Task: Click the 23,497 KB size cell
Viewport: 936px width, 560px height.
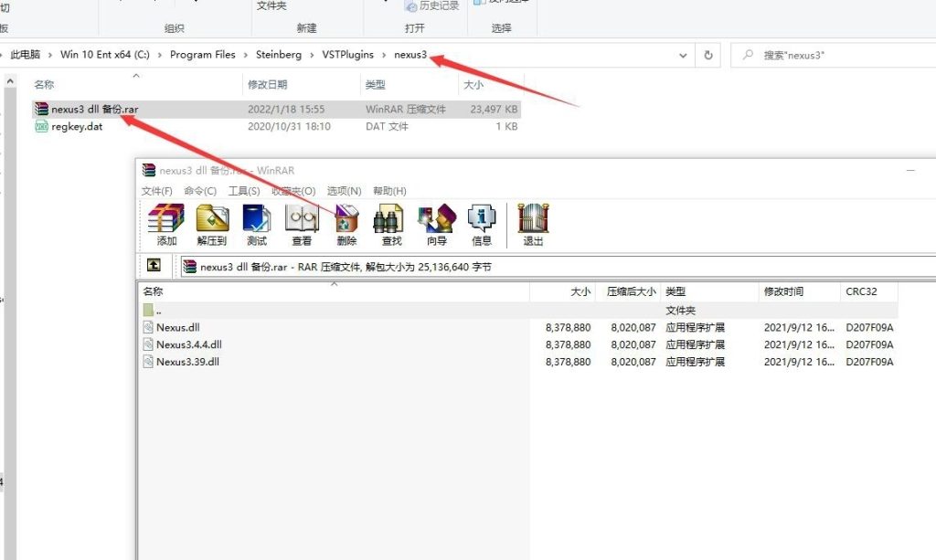Action: 494,109
